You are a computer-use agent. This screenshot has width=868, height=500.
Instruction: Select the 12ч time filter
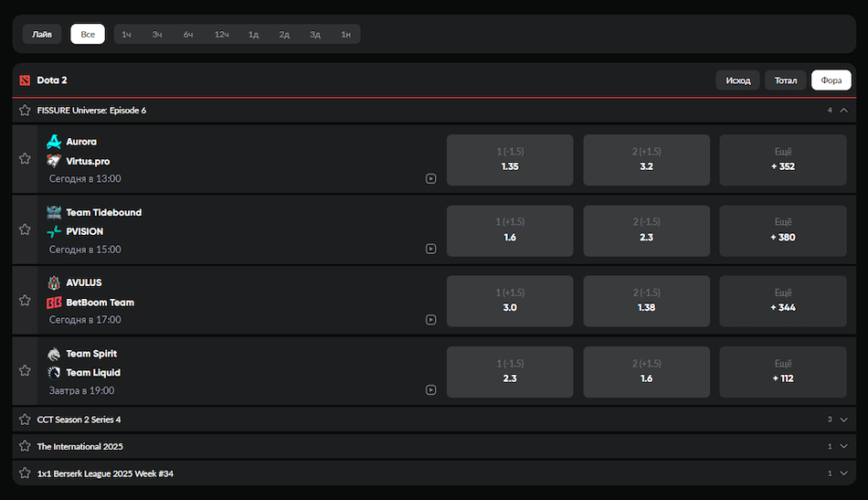coord(221,35)
